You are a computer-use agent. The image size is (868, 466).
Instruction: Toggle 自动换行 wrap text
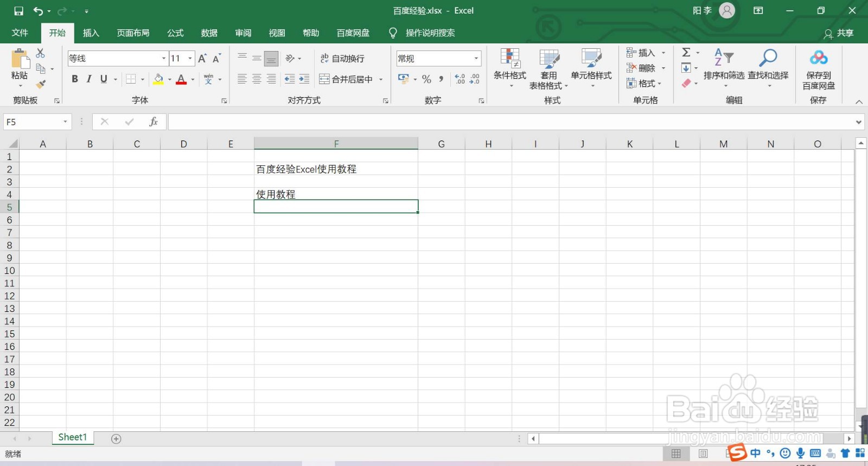[x=342, y=58]
